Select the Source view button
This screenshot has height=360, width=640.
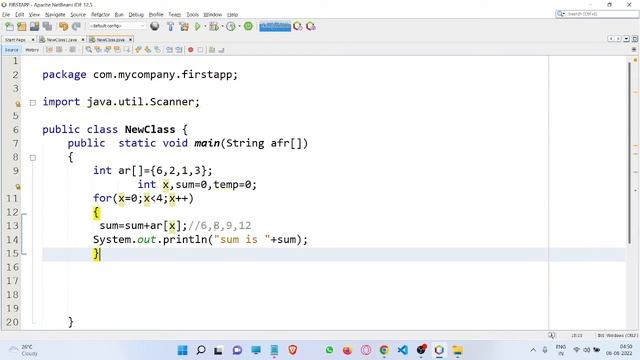pyautogui.click(x=11, y=50)
